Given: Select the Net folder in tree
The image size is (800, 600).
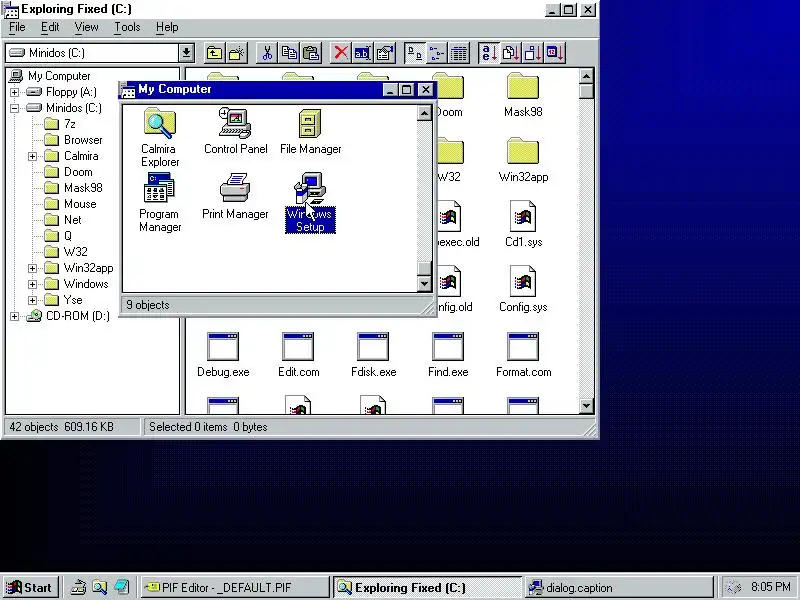Looking at the screenshot, I should pyautogui.click(x=63, y=220).
